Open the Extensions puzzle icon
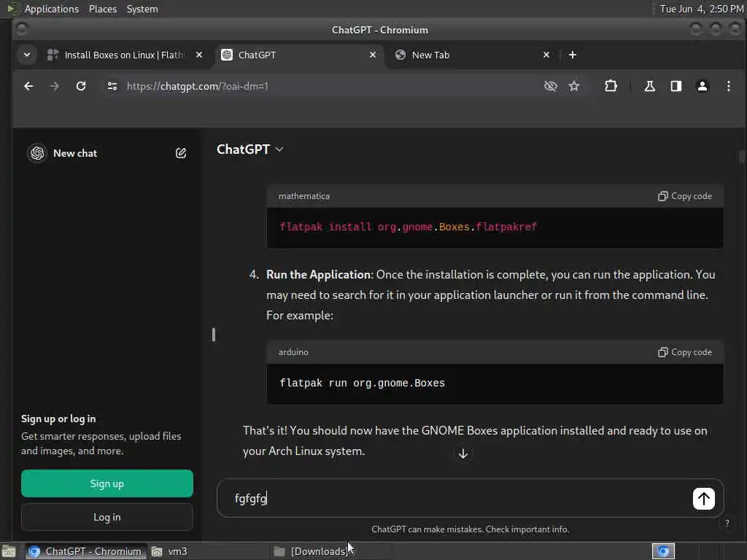This screenshot has height=560, width=747. (x=611, y=86)
